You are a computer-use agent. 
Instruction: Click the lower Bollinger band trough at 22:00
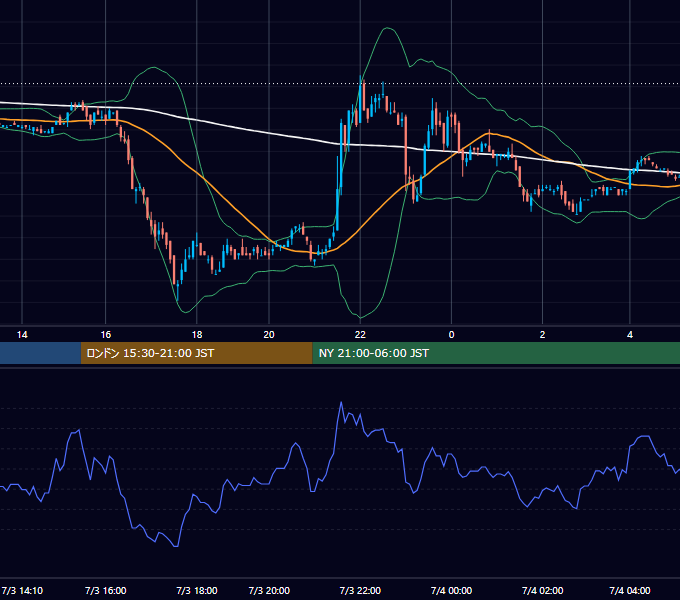point(360,317)
